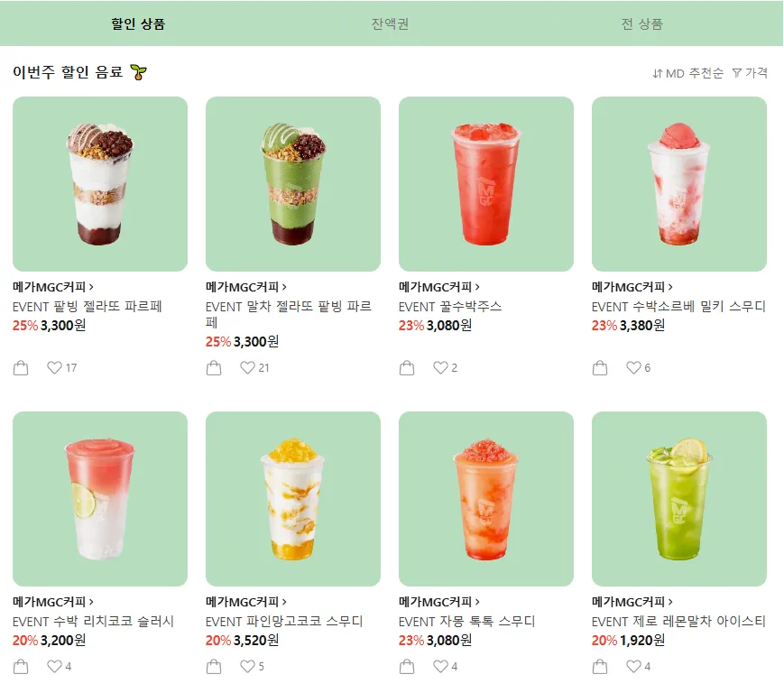Open the 자몽 톡톡 스무디 product image
Screen dimensions: 784x693
pyautogui.click(x=486, y=499)
